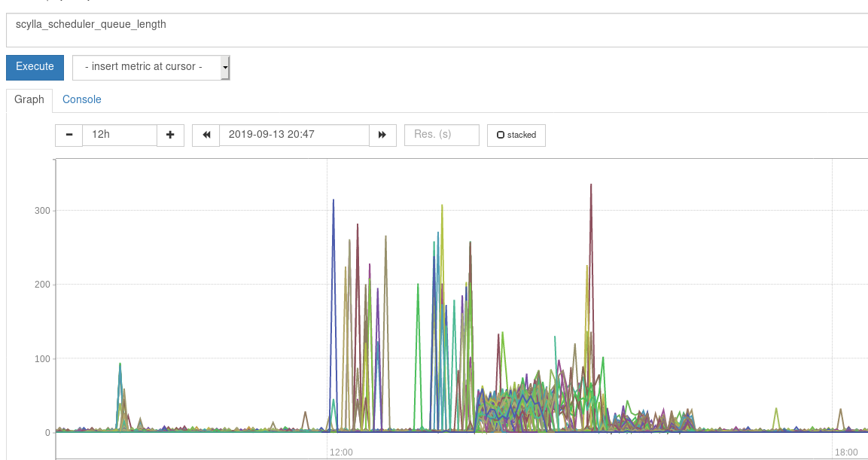Step back in time with the double-left-arrow icon

click(205, 135)
